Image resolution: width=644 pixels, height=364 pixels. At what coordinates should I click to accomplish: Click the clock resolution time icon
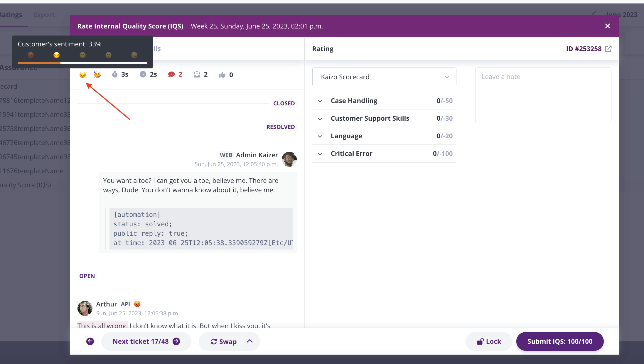(143, 75)
